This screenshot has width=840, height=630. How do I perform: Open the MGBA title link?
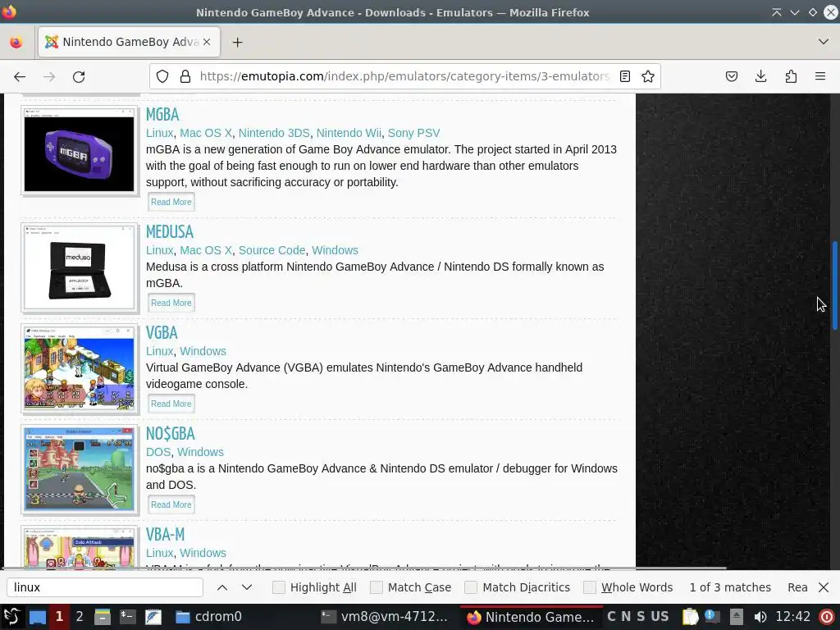162,115
